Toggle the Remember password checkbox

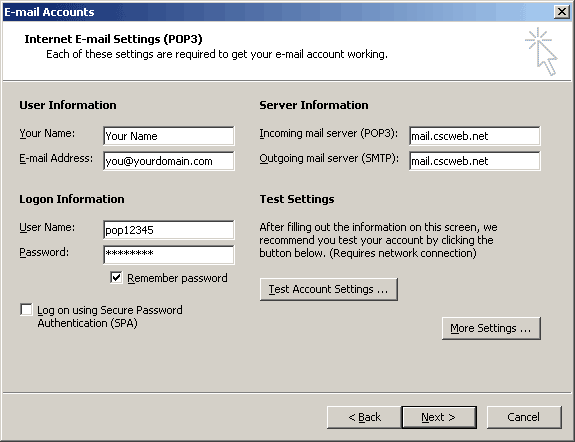tap(116, 278)
